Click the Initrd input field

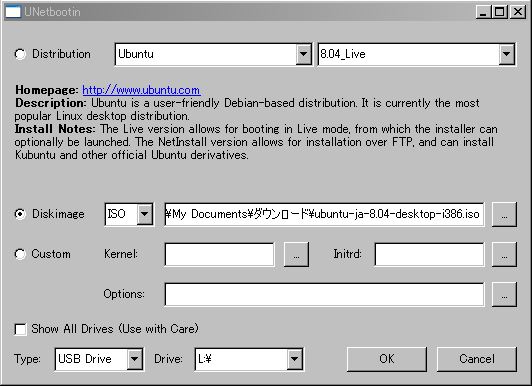coord(429,254)
